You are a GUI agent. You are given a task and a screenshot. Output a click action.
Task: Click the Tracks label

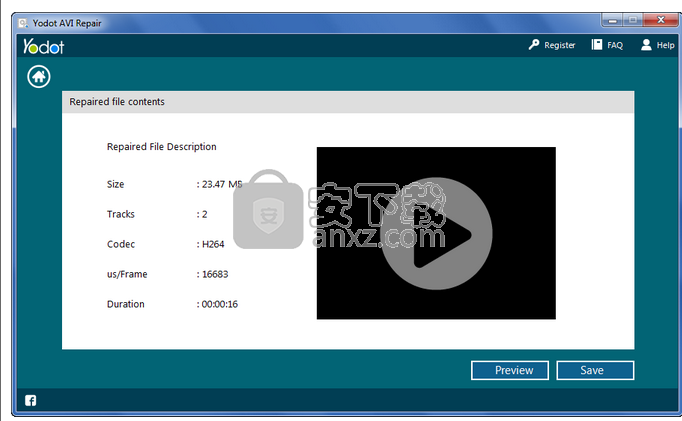click(x=120, y=214)
